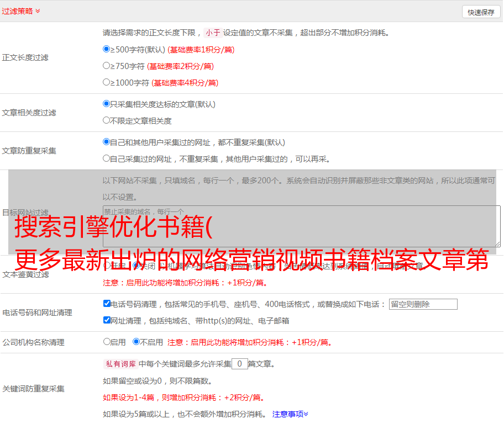
Task: Toggle the 电话号码清理 checkbox
Action: click(x=107, y=304)
